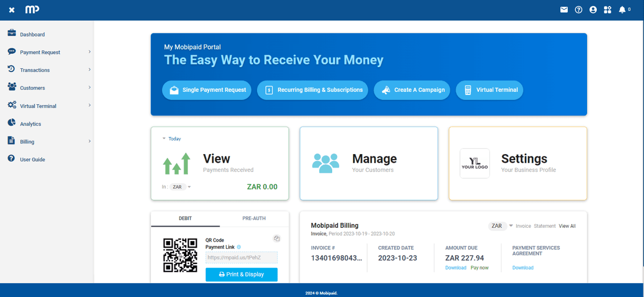Copy the payment link using copy icon

277,238
